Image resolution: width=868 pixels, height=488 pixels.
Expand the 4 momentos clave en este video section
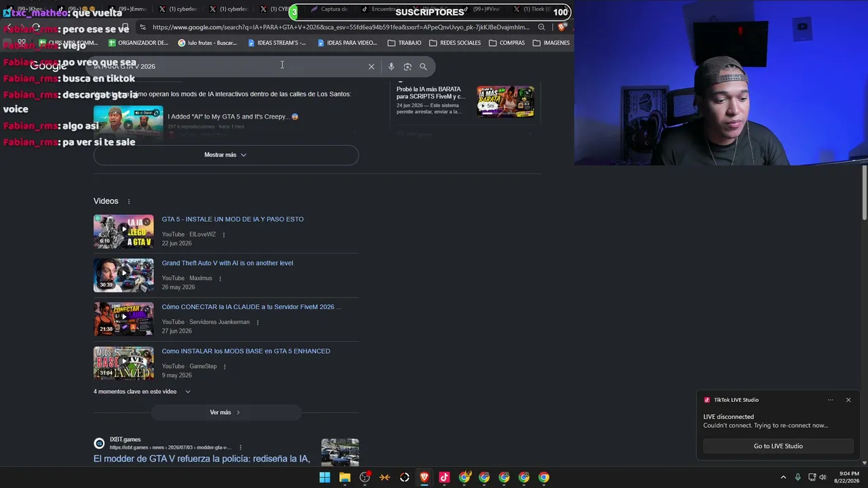click(142, 392)
